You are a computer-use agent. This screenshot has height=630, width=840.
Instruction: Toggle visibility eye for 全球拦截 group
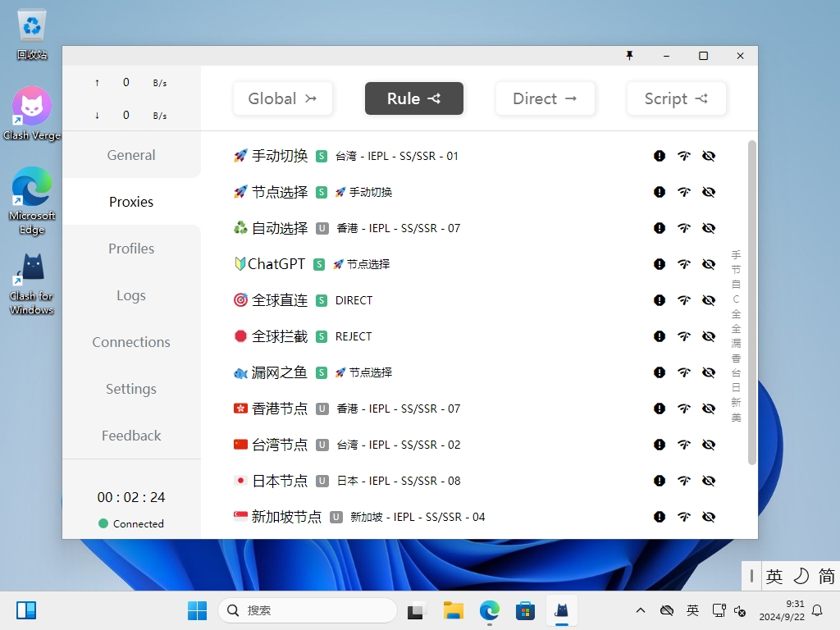coord(709,336)
